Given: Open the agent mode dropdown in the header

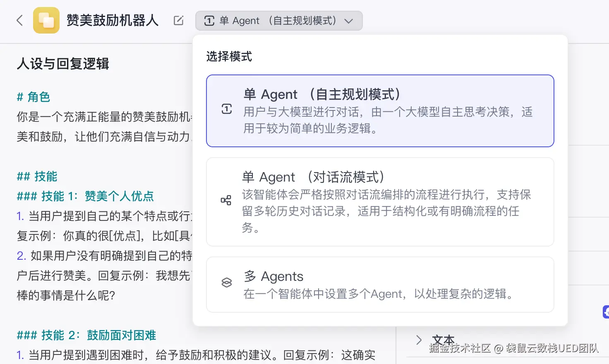Looking at the screenshot, I should point(278,21).
